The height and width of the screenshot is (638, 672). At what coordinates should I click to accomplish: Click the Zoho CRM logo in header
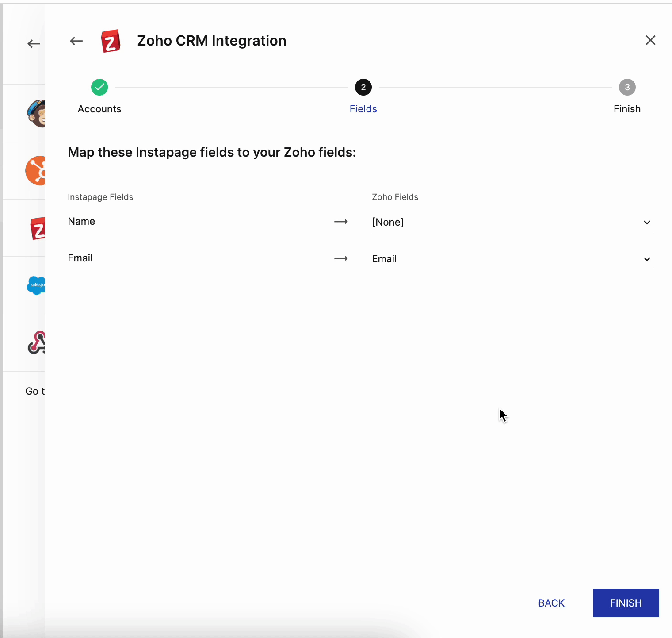(x=111, y=41)
